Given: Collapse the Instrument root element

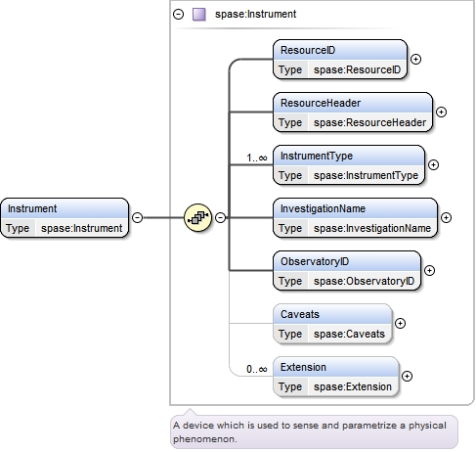Looking at the screenshot, I should tap(138, 218).
